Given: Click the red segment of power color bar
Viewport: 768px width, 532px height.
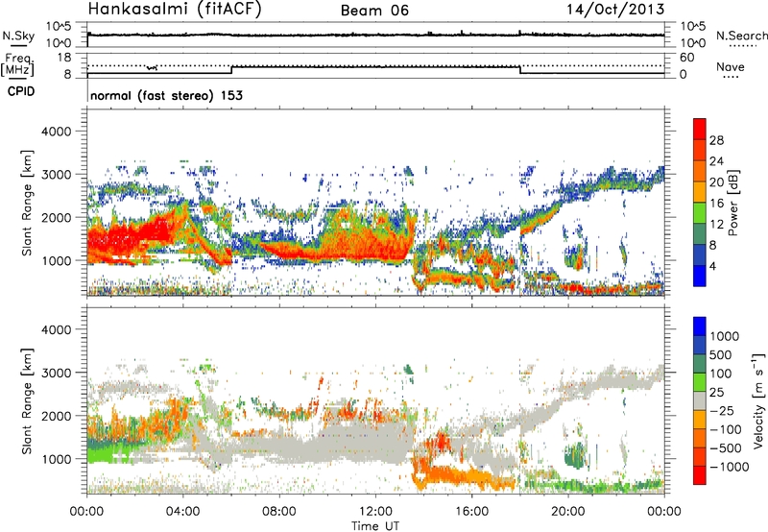Looking at the screenshot, I should [700, 129].
